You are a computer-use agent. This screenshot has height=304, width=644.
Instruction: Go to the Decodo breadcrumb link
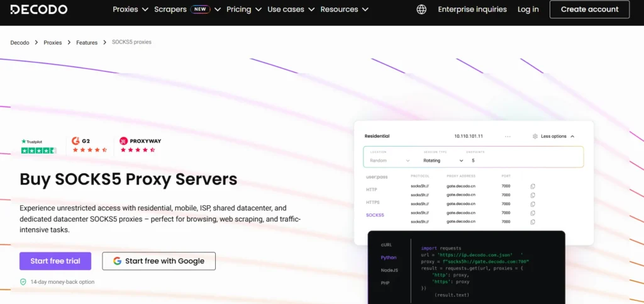click(19, 42)
